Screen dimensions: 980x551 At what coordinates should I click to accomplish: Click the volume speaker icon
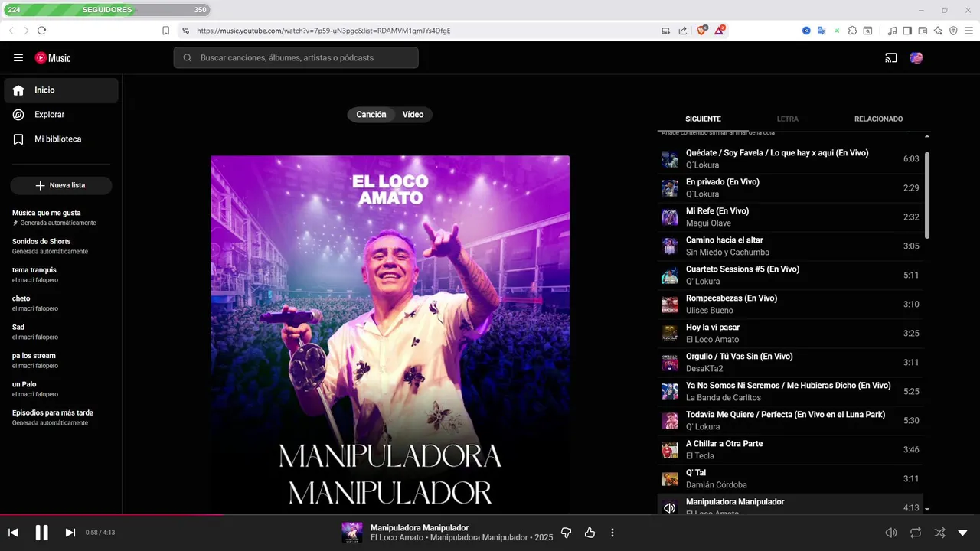[891, 533]
